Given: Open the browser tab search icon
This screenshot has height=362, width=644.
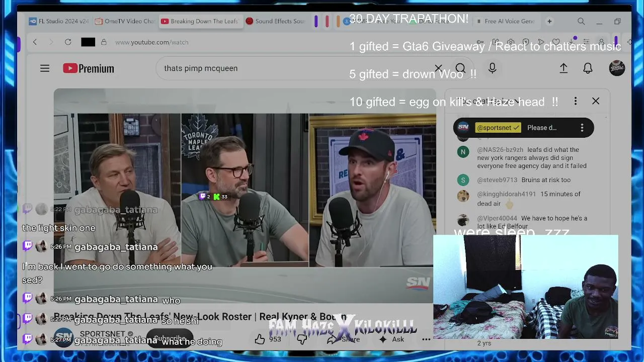Looking at the screenshot, I should [x=581, y=22].
